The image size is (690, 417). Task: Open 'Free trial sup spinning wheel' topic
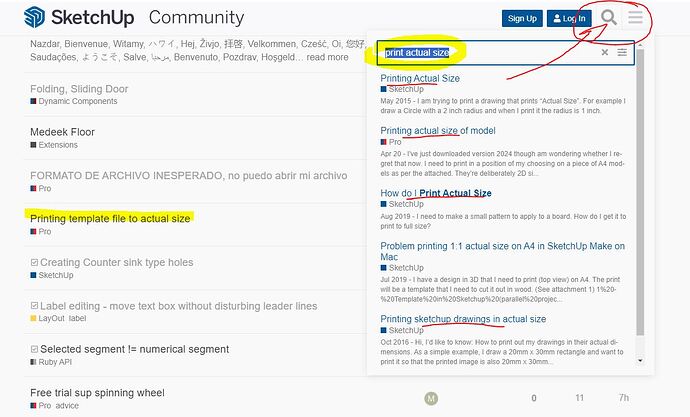pos(97,393)
